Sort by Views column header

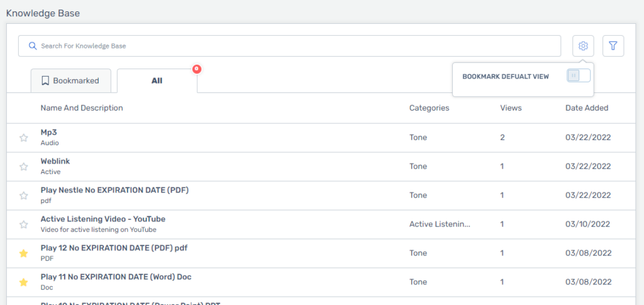pos(511,108)
